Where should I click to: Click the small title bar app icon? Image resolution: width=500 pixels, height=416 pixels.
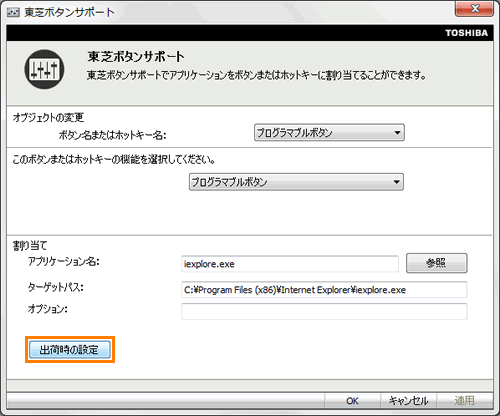[13, 13]
